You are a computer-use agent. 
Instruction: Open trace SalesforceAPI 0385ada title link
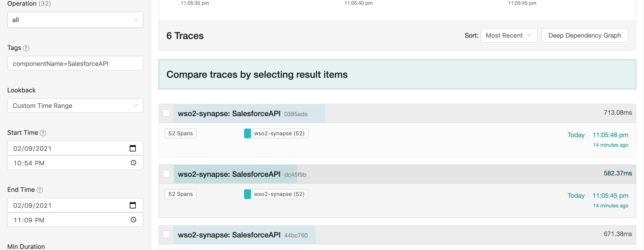(x=229, y=114)
